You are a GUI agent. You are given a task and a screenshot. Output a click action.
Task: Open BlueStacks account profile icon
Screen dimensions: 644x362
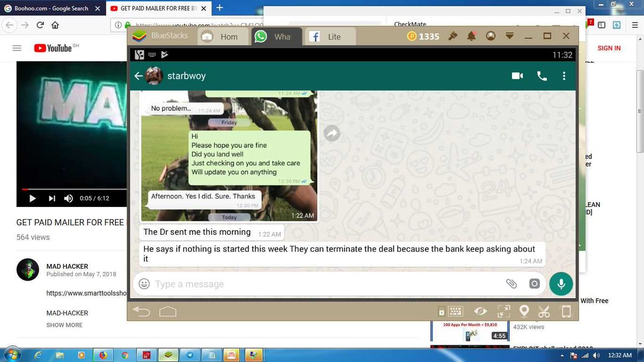(491, 36)
